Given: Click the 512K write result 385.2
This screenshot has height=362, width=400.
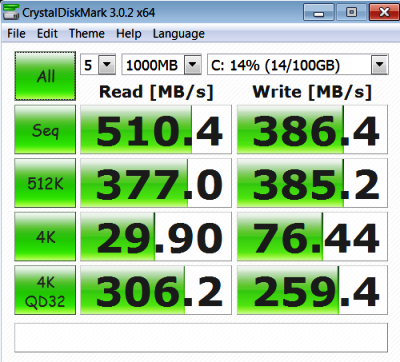Looking at the screenshot, I should (312, 183).
